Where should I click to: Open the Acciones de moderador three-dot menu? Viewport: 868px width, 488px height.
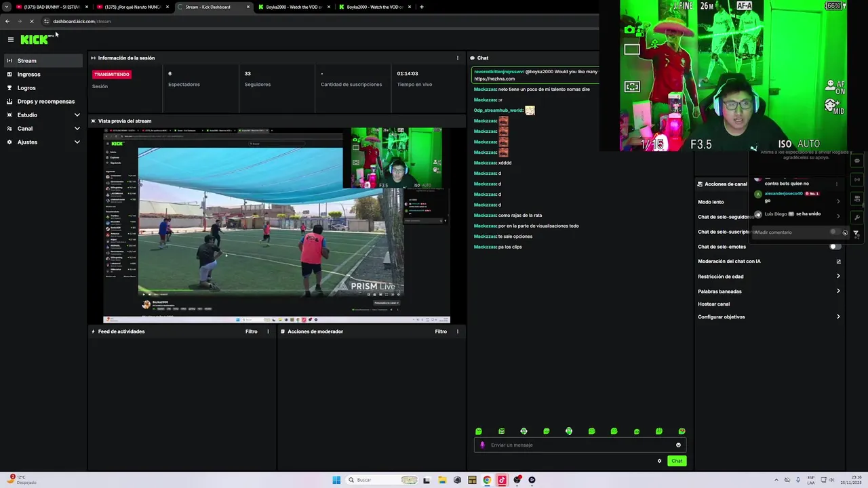[458, 331]
